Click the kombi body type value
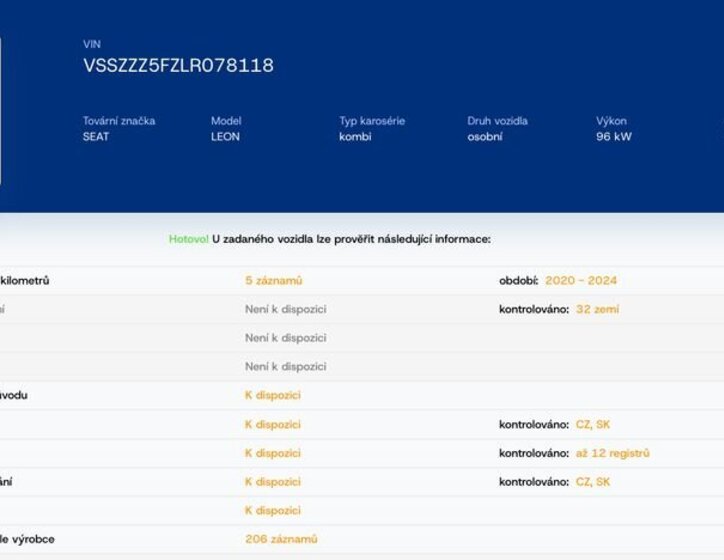This screenshot has height=560, width=724. (x=355, y=137)
